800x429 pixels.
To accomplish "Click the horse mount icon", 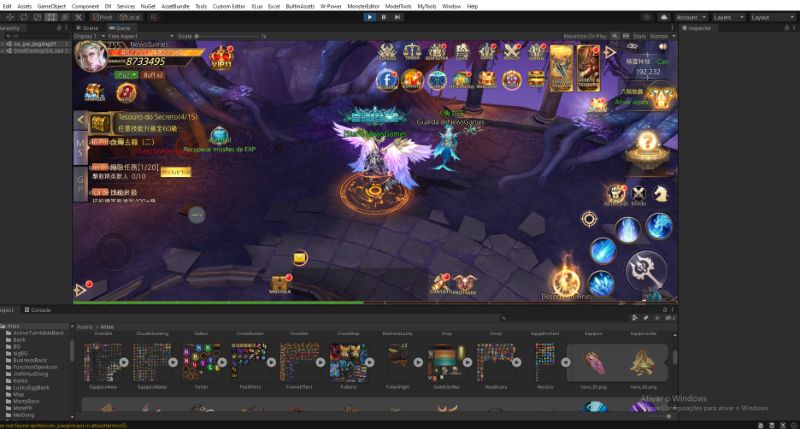I will pos(660,194).
